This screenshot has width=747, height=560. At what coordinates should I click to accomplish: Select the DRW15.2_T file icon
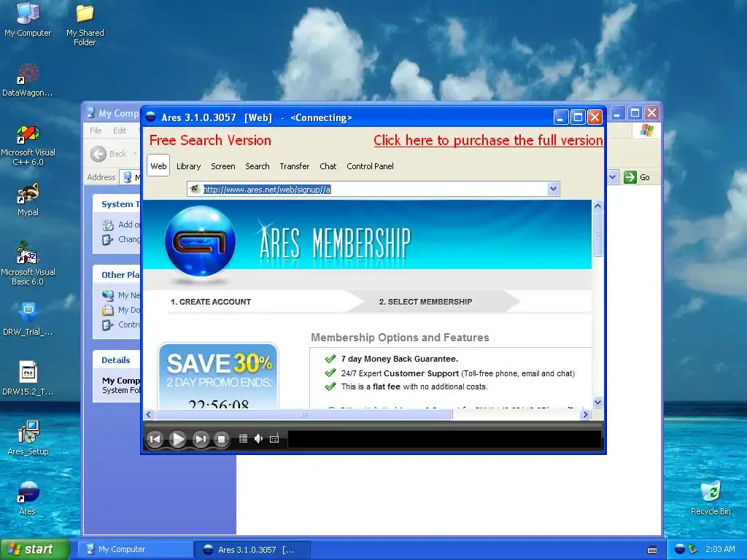tap(28, 378)
